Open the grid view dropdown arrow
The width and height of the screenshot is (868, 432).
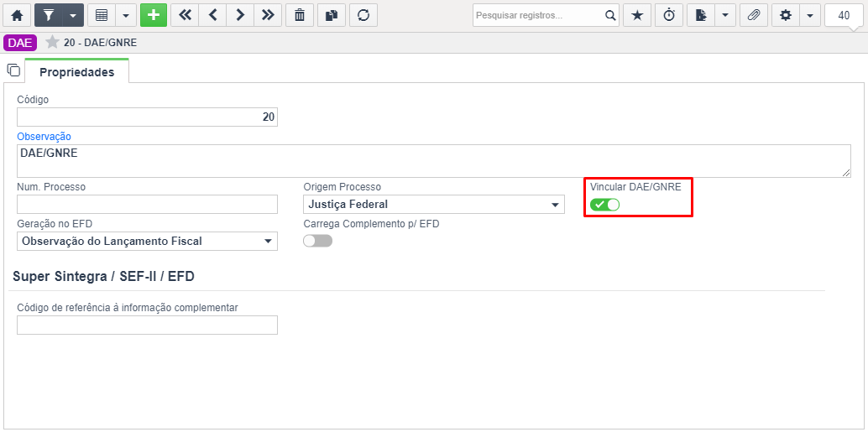tap(126, 15)
